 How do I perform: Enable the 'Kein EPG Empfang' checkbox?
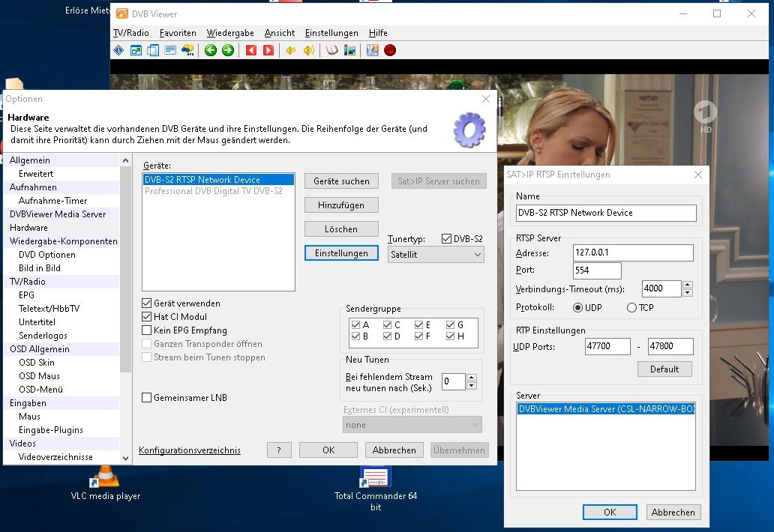click(147, 330)
